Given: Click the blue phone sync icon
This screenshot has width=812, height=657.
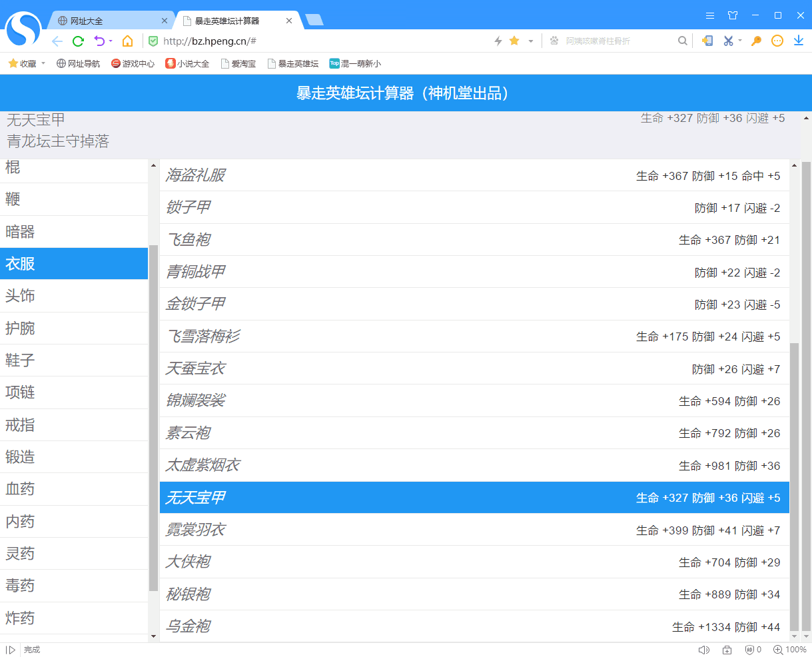Looking at the screenshot, I should pos(707,41).
